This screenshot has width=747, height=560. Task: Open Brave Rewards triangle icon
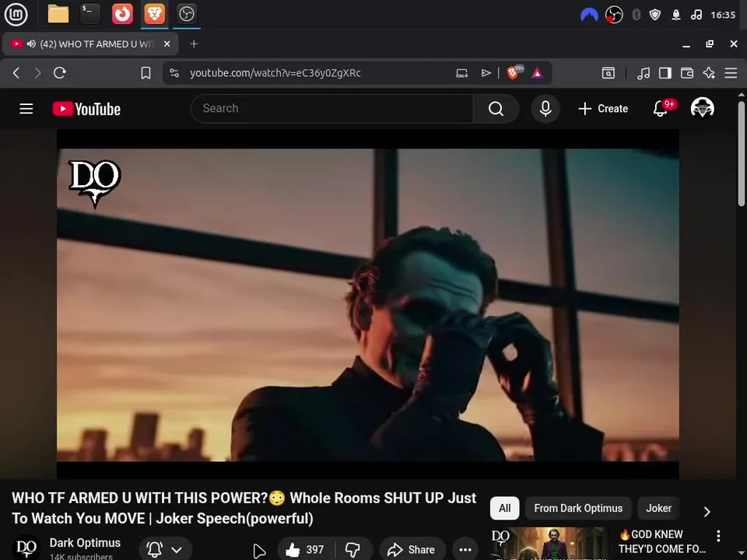(538, 73)
